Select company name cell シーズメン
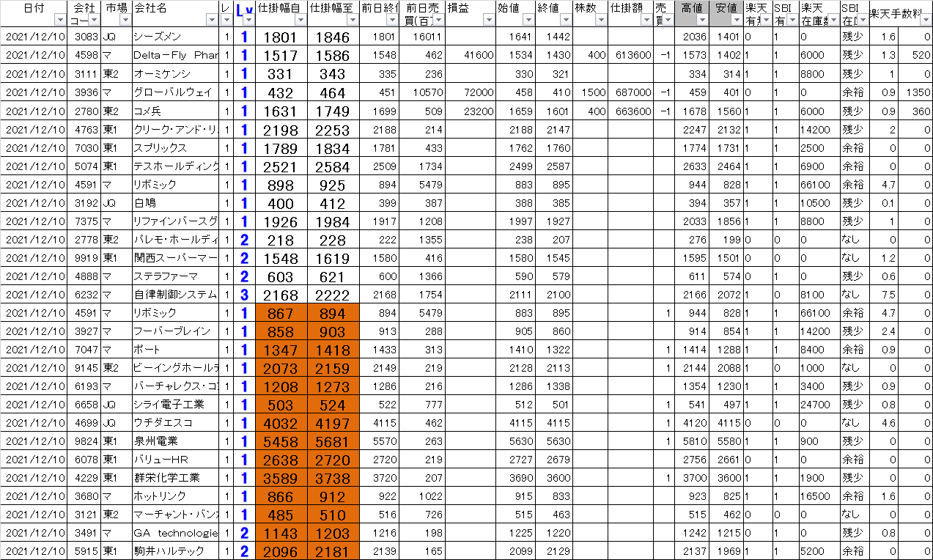 point(175,37)
